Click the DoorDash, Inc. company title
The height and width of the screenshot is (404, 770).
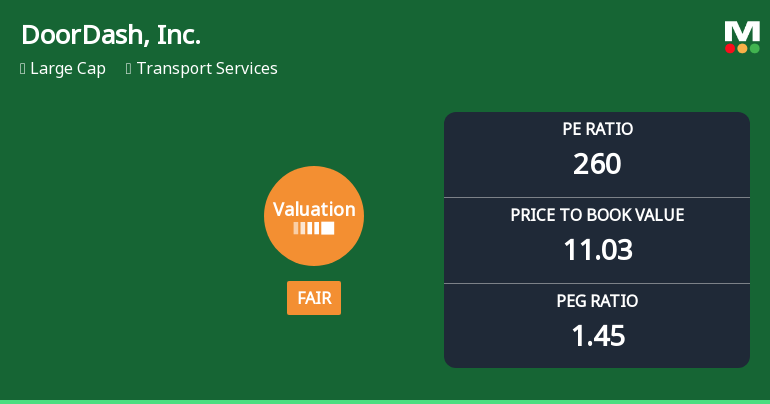(111, 35)
